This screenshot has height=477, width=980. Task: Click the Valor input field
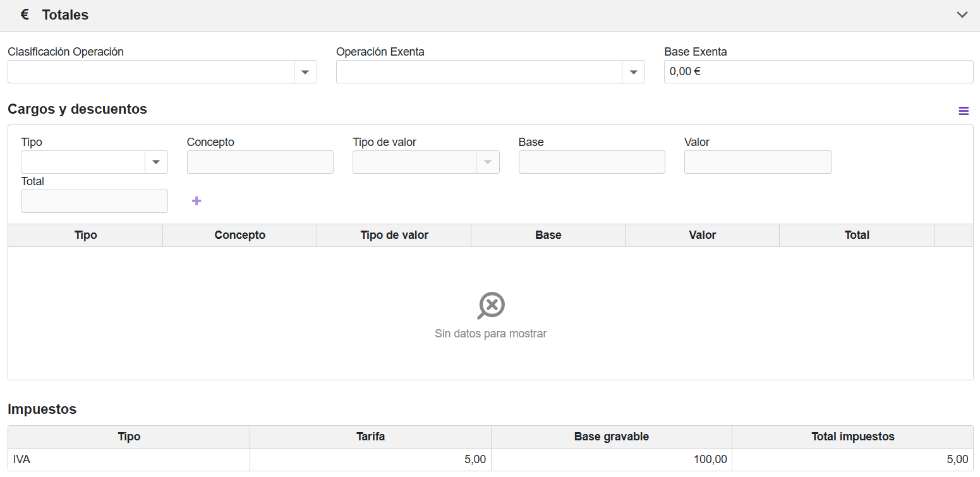coord(758,162)
